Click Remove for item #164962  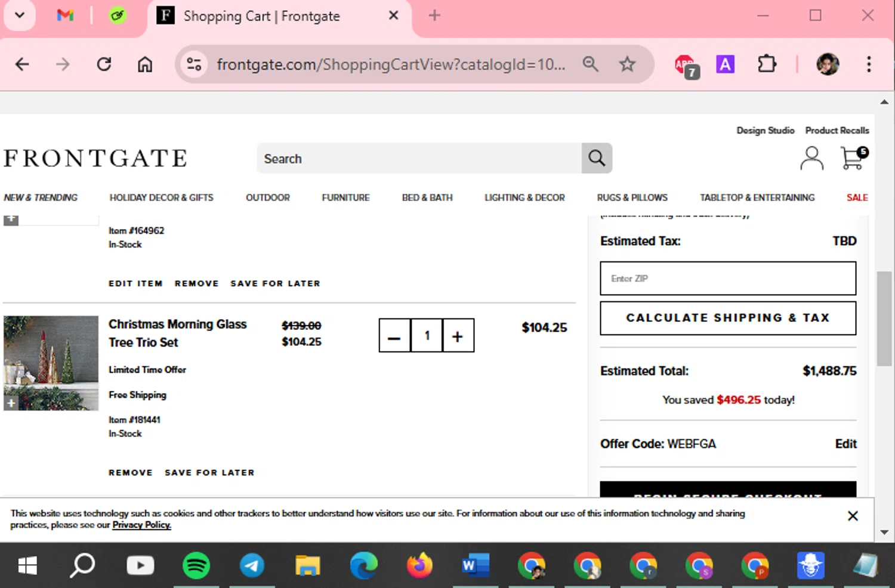pyautogui.click(x=197, y=283)
